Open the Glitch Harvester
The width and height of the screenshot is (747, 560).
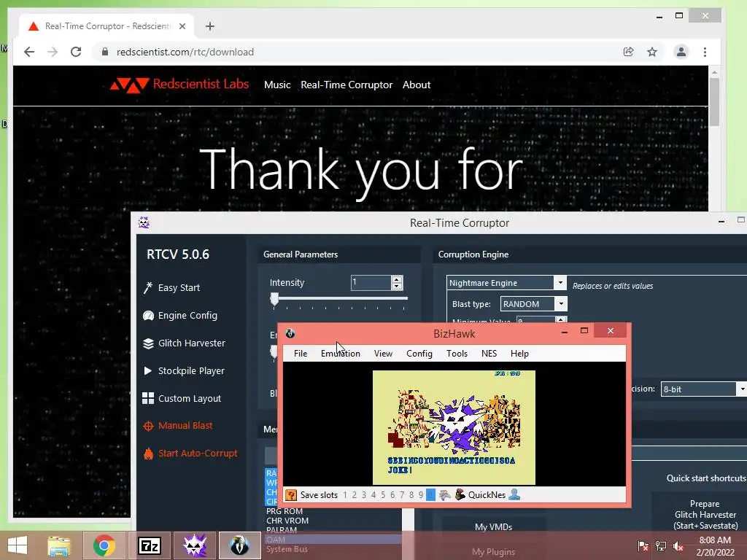pyautogui.click(x=184, y=343)
